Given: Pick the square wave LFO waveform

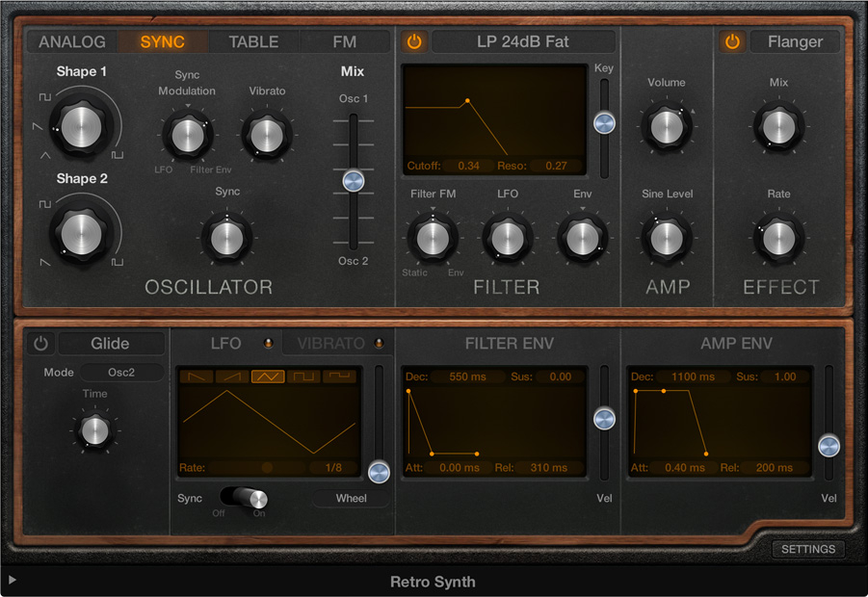Looking at the screenshot, I should point(303,376).
